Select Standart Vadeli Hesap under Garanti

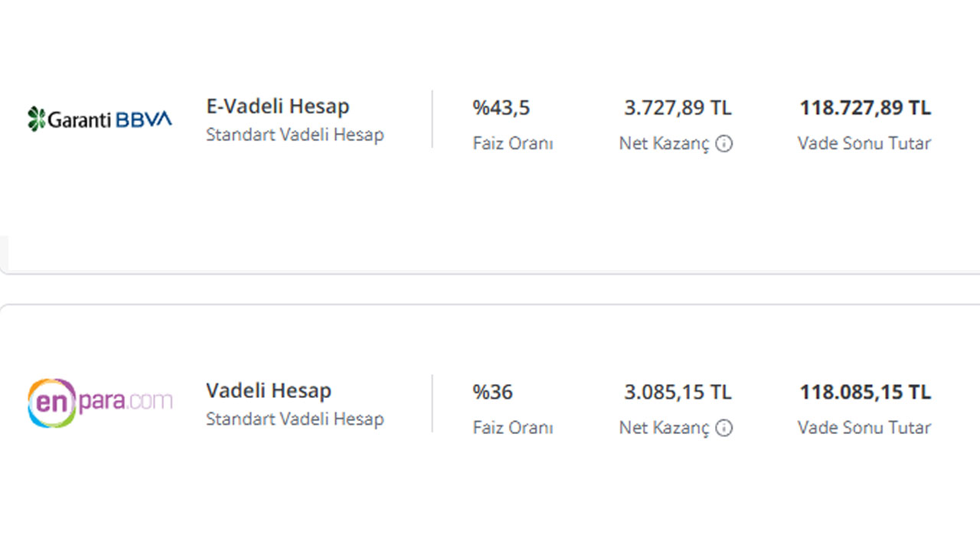pos(295,135)
